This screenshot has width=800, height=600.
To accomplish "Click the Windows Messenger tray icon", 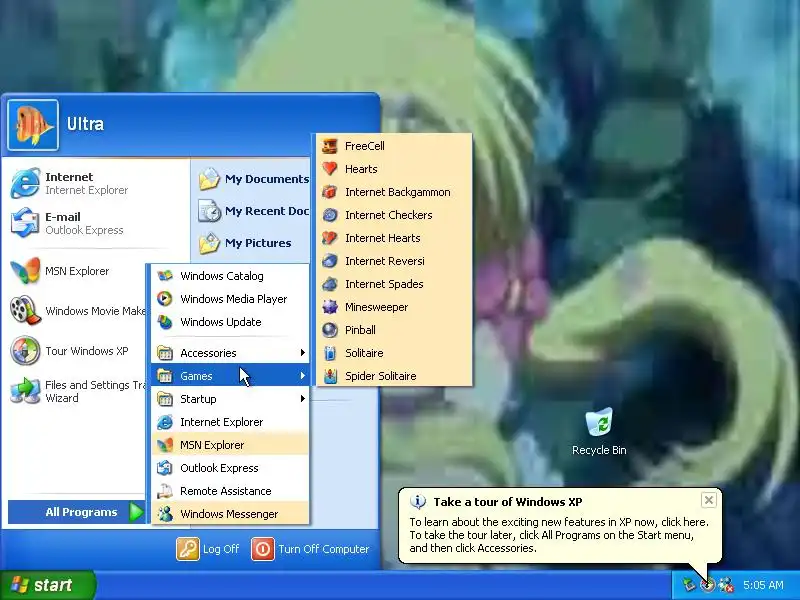I will tap(725, 585).
